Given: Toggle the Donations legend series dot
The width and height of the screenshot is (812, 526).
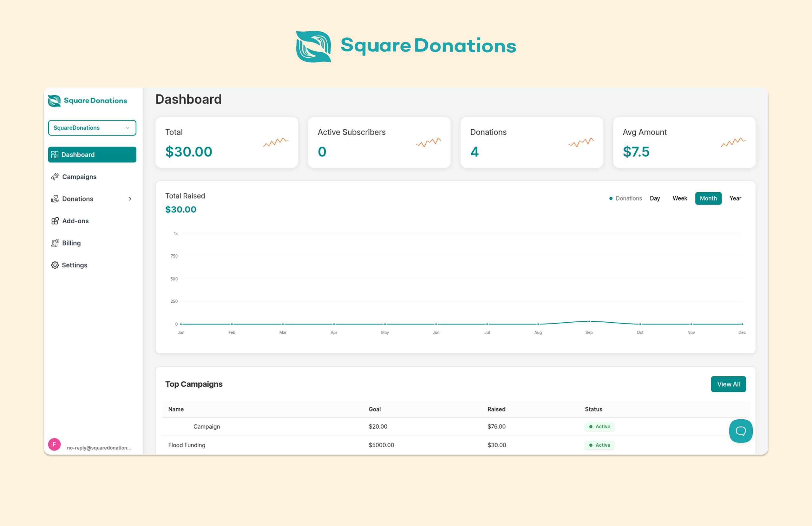Looking at the screenshot, I should tap(611, 198).
